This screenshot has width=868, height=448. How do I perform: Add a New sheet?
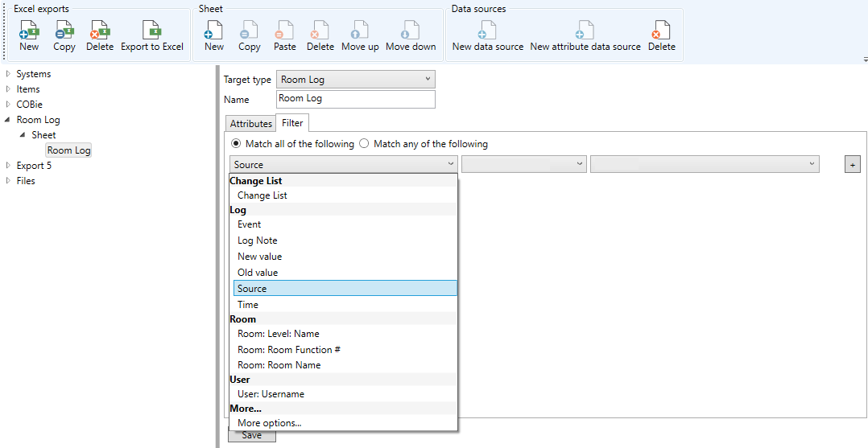(x=213, y=36)
